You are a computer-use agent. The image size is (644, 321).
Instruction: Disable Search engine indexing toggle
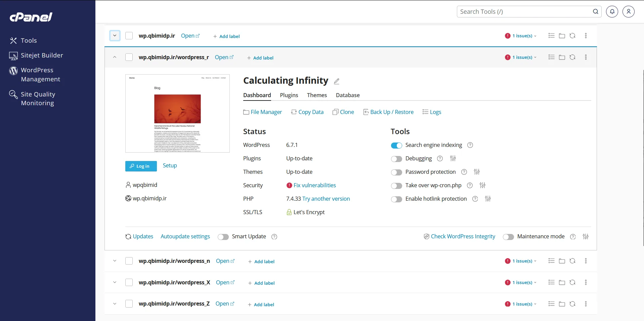(396, 146)
